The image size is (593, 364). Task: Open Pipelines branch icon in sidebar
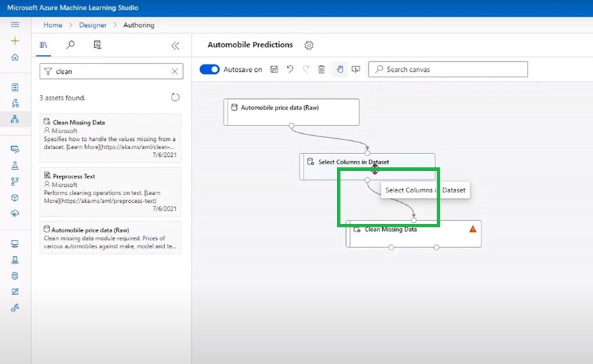(x=15, y=181)
